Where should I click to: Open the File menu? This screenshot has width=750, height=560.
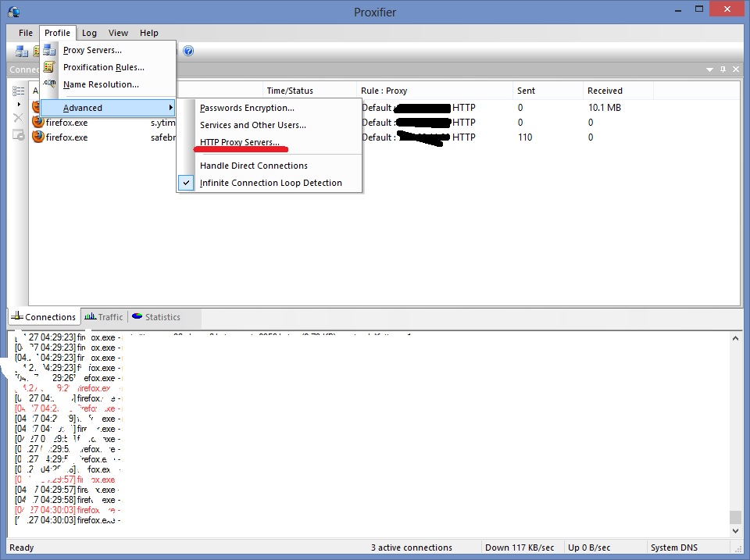tap(26, 33)
